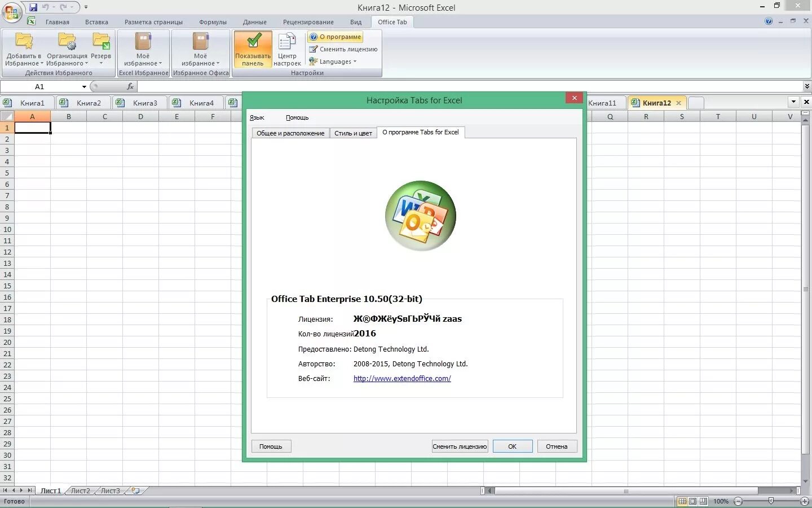The height and width of the screenshot is (508, 812).
Task: Toggle Показывать панель button
Action: (253, 49)
